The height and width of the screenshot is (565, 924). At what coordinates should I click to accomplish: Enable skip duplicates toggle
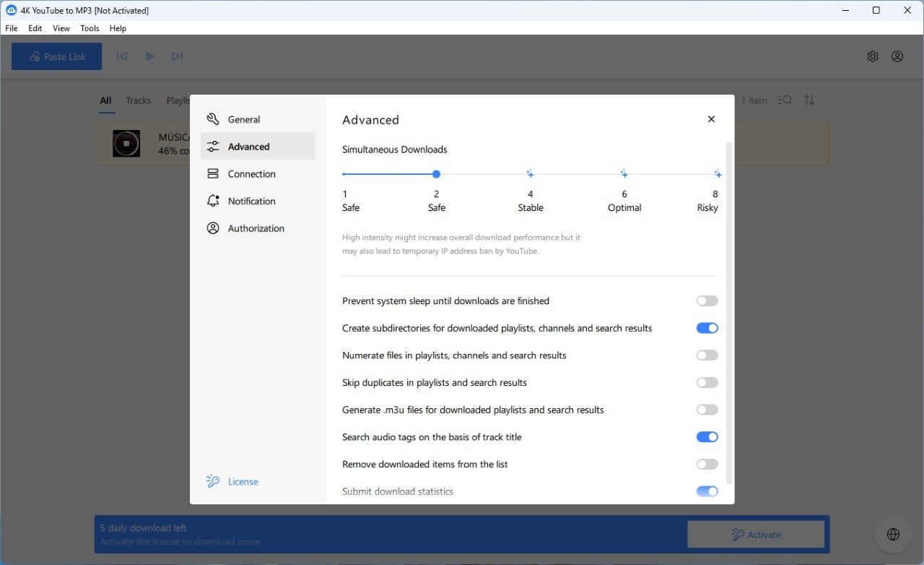707,383
